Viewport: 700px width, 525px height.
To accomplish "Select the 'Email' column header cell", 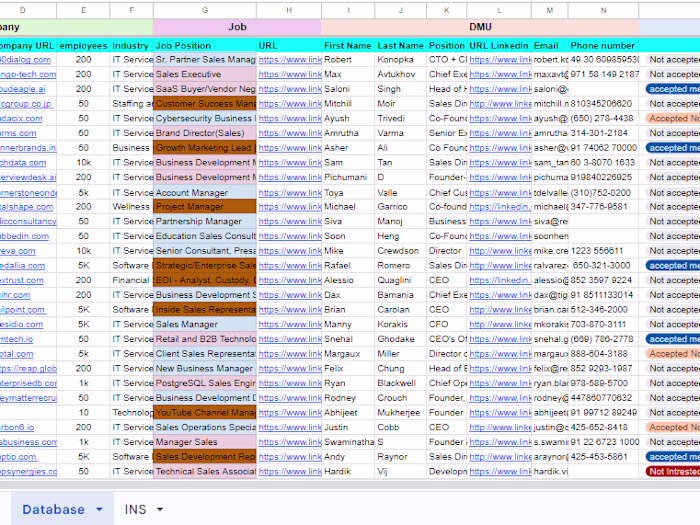I will pos(546,45).
